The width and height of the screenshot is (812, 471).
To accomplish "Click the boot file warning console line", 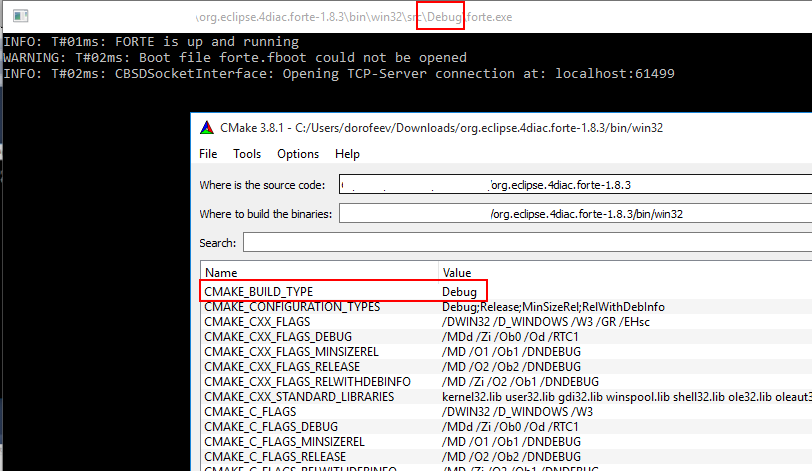I will tap(235, 57).
